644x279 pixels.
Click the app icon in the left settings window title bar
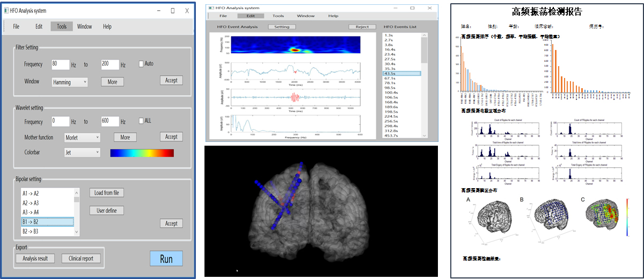[6, 10]
